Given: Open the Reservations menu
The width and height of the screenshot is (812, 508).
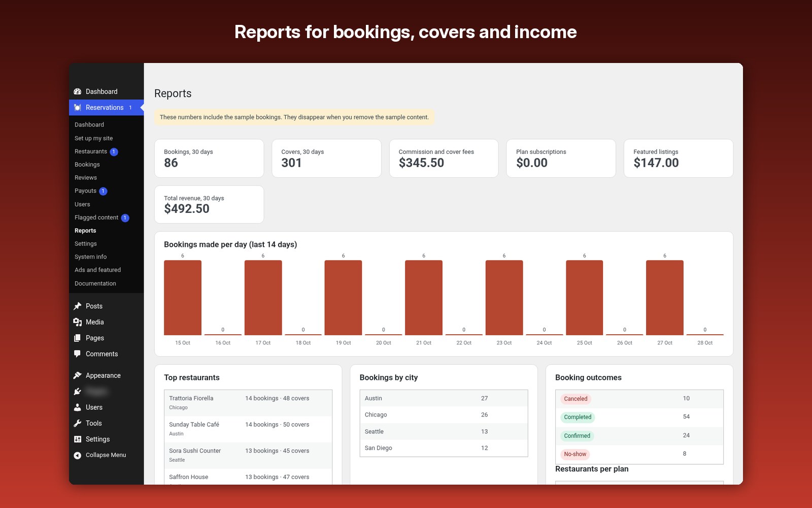Looking at the screenshot, I should click(x=107, y=108).
